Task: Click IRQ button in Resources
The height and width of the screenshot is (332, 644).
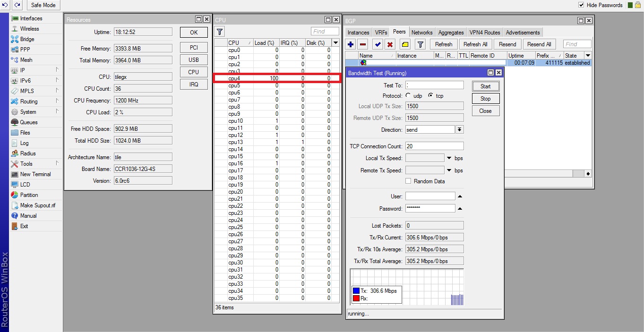Action: pos(194,85)
